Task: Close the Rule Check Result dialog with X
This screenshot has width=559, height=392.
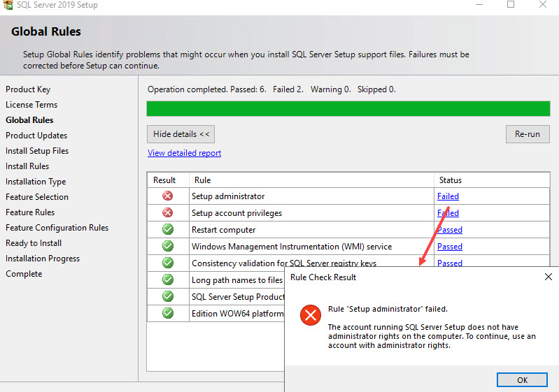Action: click(549, 277)
